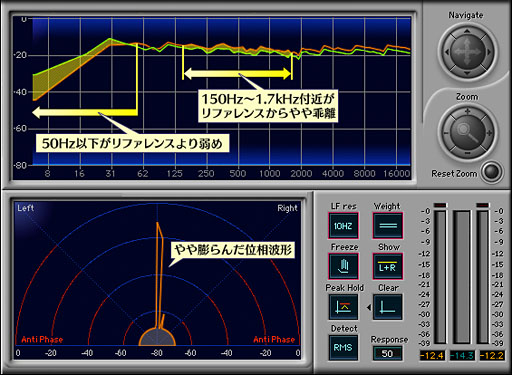Click the left peak readout -12.4
Viewport: 512px width, 375px height.
432,355
